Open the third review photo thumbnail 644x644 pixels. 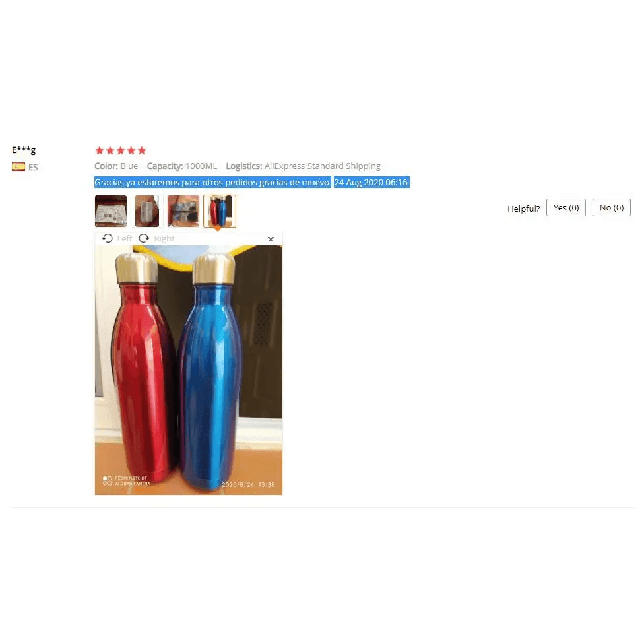point(183,211)
